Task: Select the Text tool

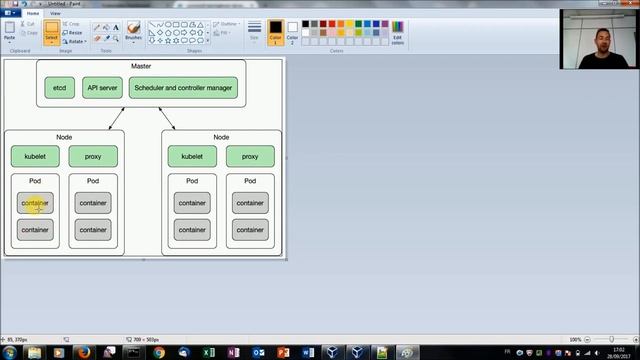Action: 116,28
